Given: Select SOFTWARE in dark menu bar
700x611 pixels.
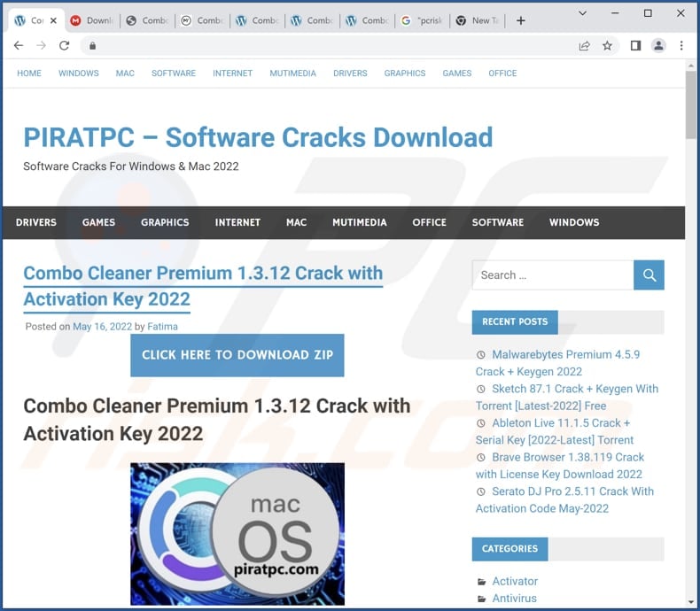Looking at the screenshot, I should [498, 222].
